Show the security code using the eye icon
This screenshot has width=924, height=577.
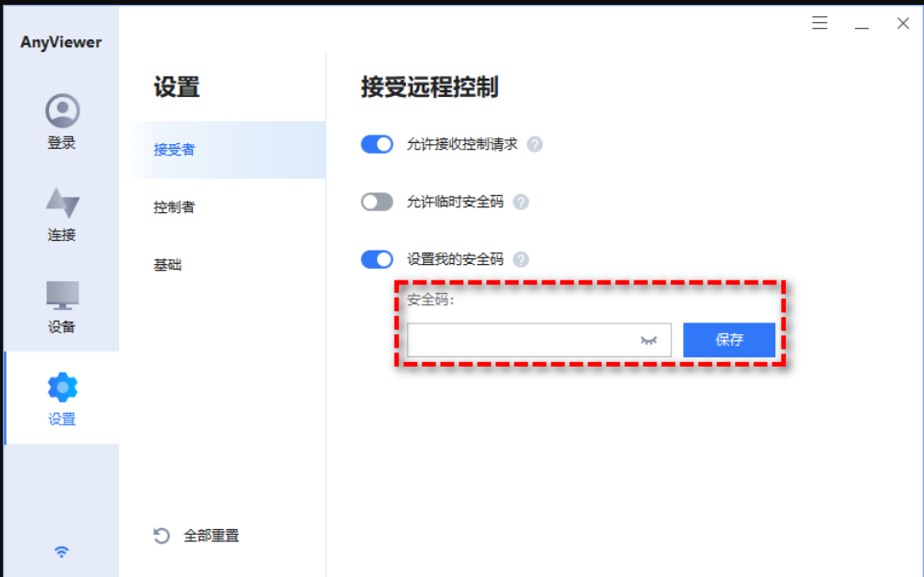click(647, 340)
